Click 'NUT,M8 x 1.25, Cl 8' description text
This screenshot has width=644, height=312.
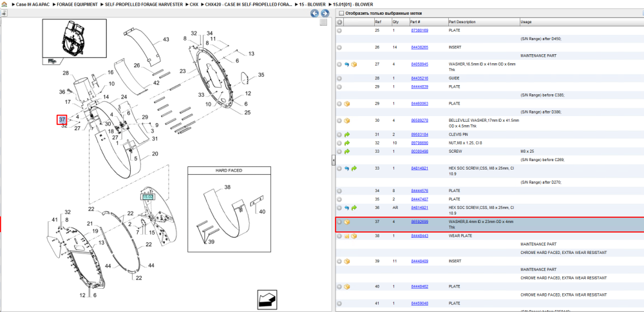[466, 143]
